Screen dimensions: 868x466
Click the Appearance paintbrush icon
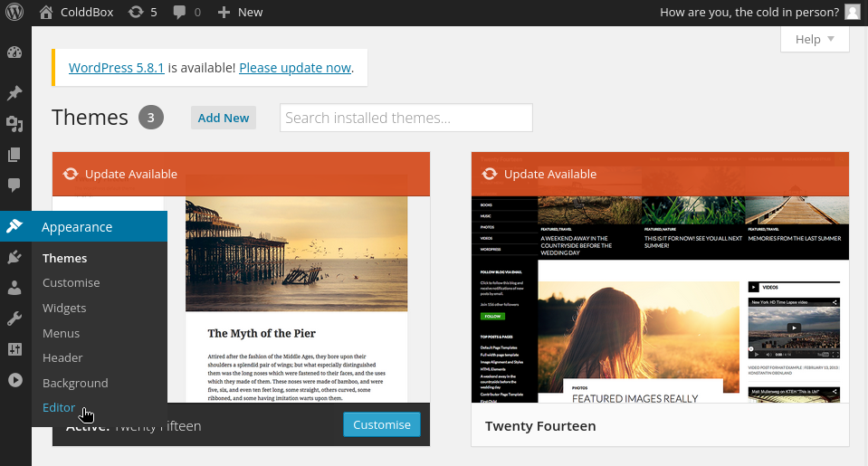(14, 226)
